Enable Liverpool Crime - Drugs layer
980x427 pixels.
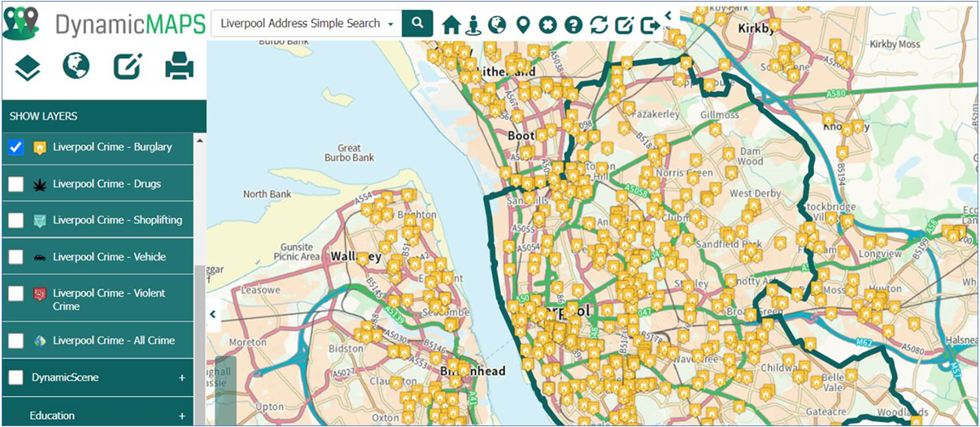15,184
